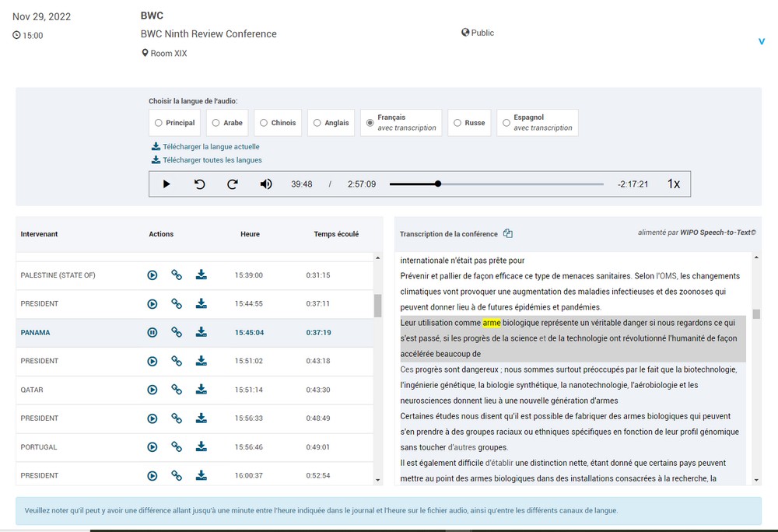The height and width of the screenshot is (532, 778).
Task: Copy link to President segment at 16:00:37
Action: point(177,476)
